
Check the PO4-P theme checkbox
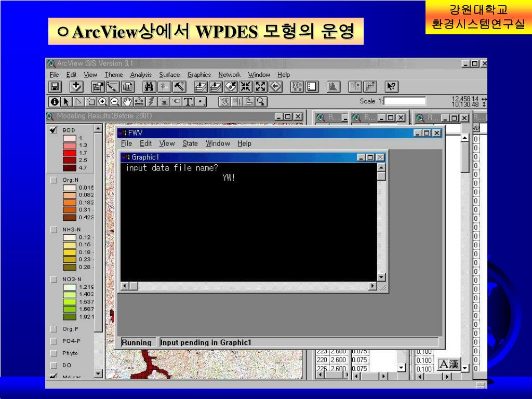(54, 341)
